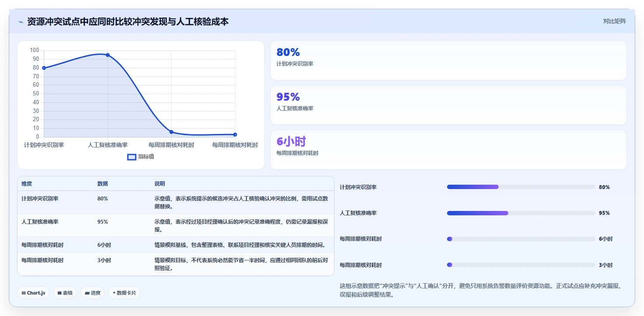
Task: Click the 数据卡片 chip
Action: (124, 293)
